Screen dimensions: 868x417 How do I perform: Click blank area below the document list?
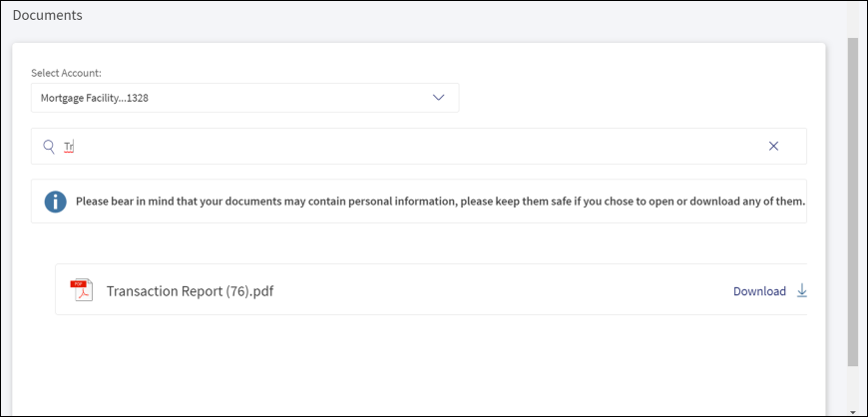(x=418, y=365)
